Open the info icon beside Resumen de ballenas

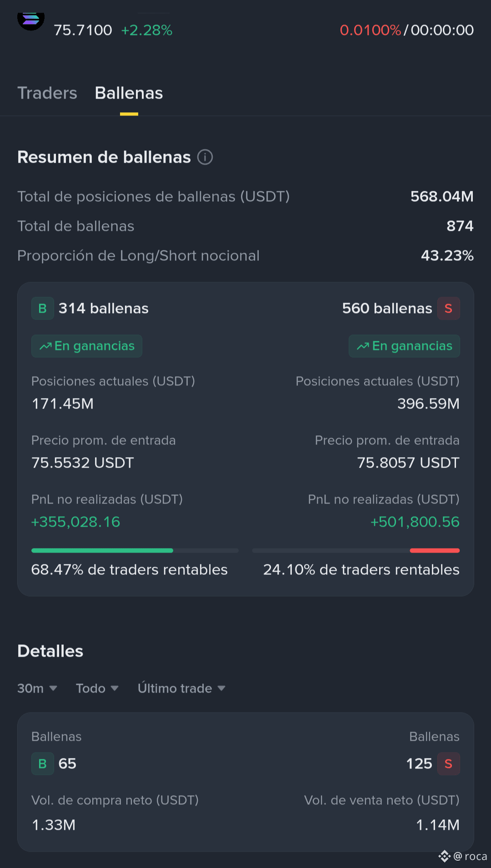(205, 157)
